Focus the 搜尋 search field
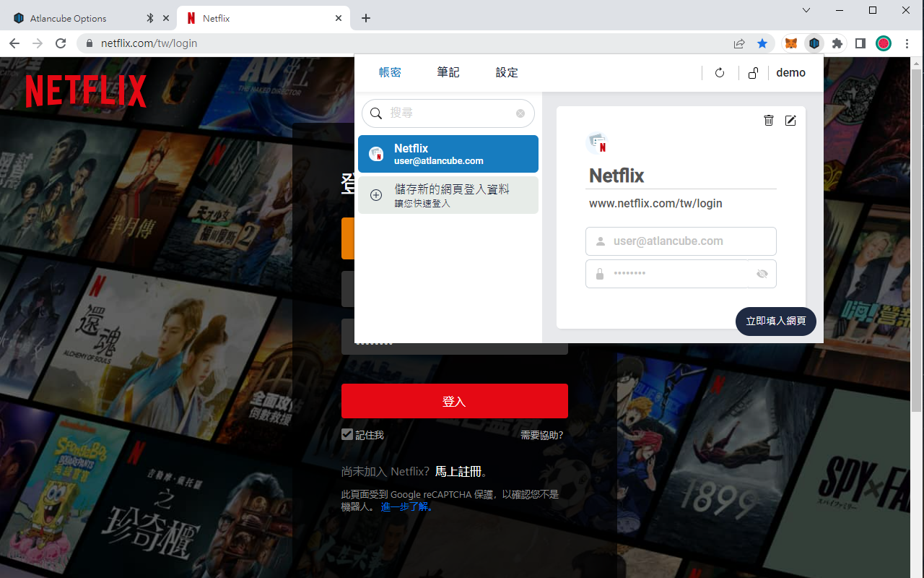Screen dimensions: 924x578 click(x=448, y=113)
